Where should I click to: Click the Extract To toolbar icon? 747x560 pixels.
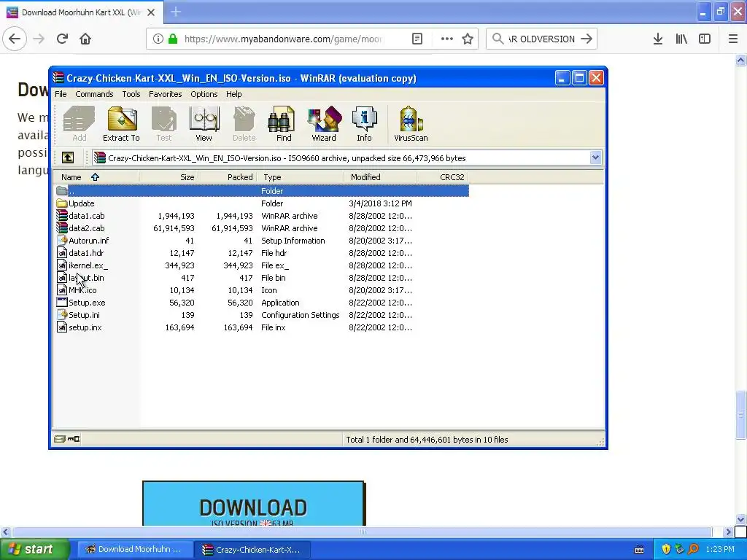[x=122, y=124]
